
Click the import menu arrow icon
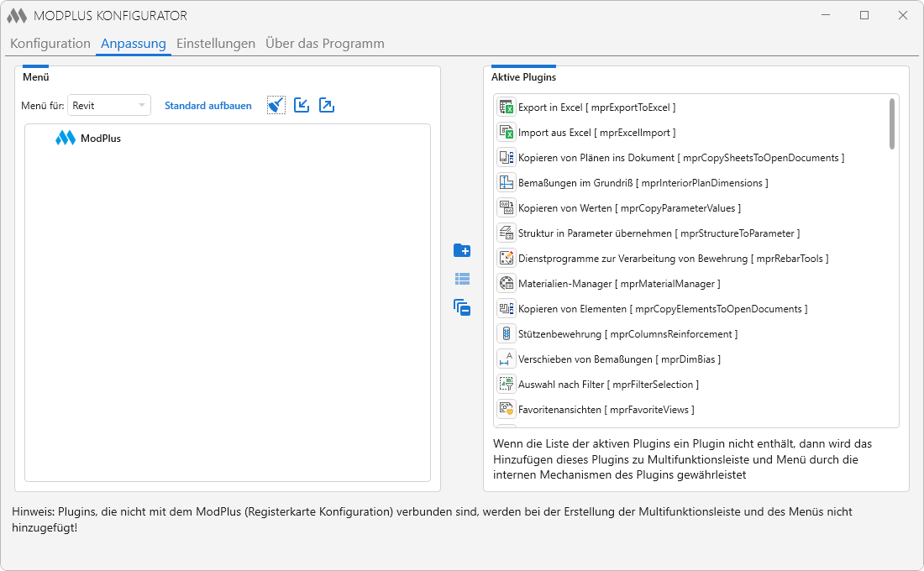point(301,106)
